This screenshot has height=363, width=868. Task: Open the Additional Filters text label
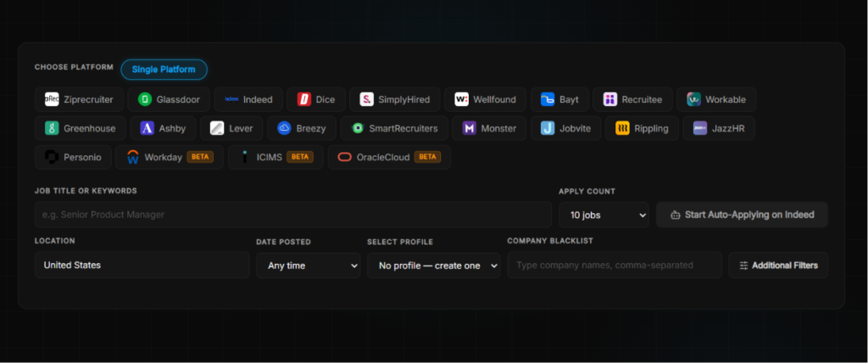(x=785, y=265)
